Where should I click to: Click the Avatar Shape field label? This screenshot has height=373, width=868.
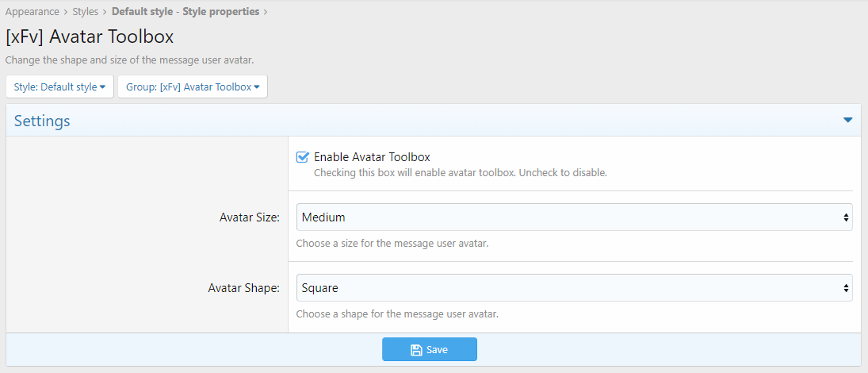244,288
